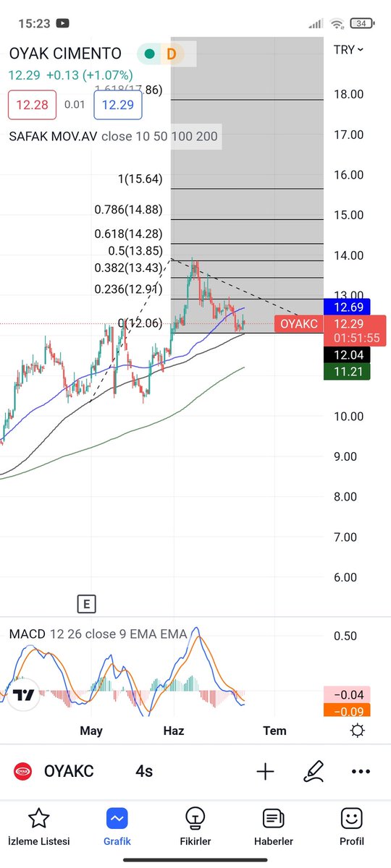Viewport: 391px width, 868px height.
Task: Switch to the Profil tab
Action: tap(352, 827)
